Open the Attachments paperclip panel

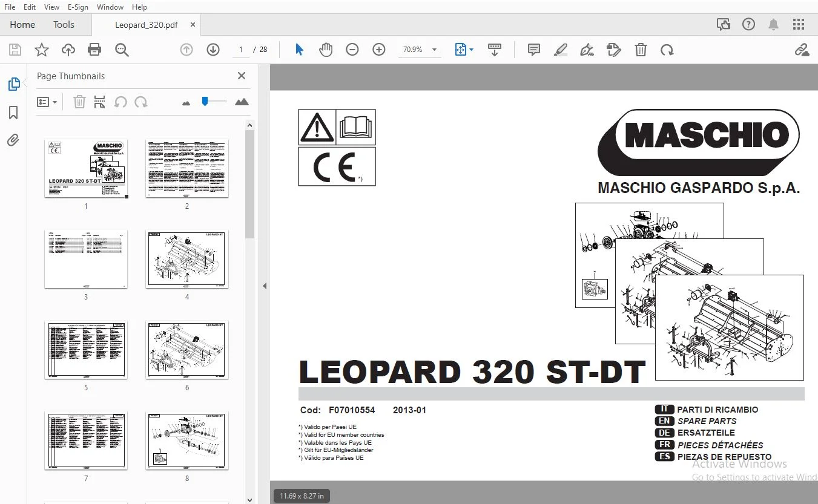tap(13, 140)
